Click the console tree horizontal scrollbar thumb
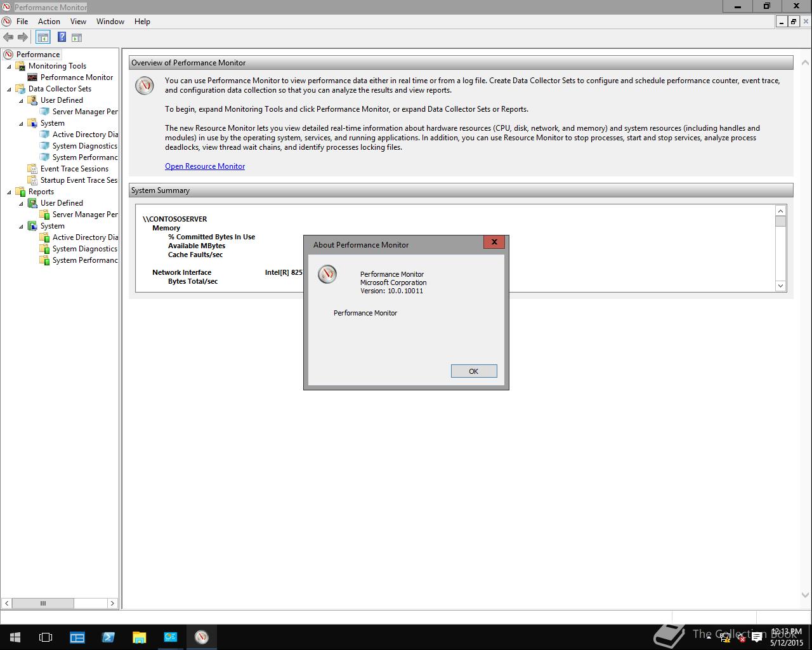The image size is (812, 650). [x=43, y=603]
